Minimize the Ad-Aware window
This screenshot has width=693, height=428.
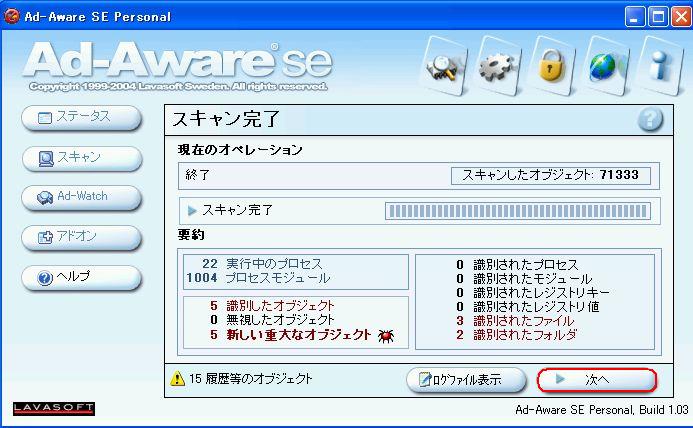(635, 17)
